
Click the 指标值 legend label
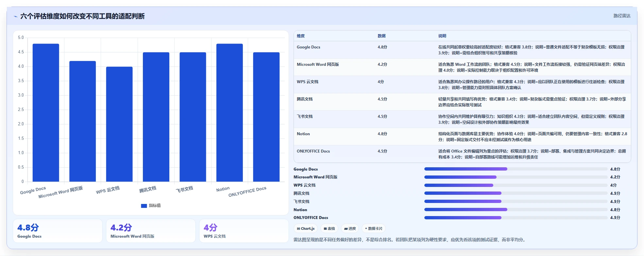(155, 206)
